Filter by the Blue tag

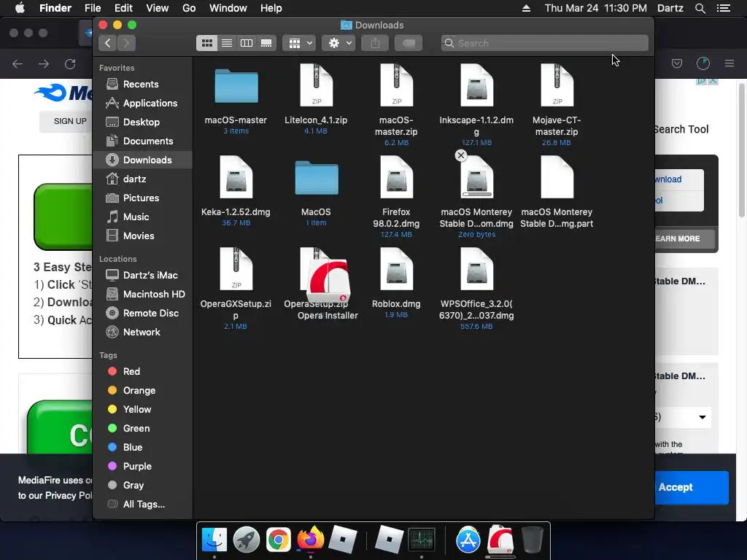(x=142, y=448)
